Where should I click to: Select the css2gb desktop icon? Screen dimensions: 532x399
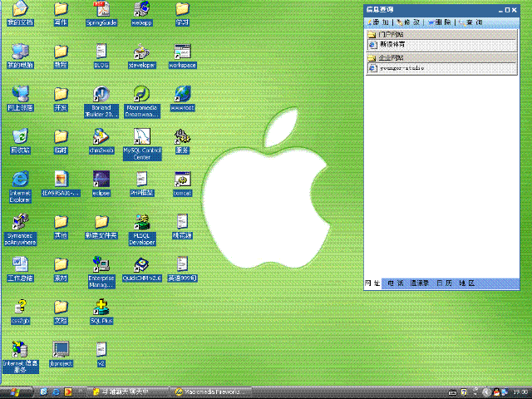tap(20, 312)
